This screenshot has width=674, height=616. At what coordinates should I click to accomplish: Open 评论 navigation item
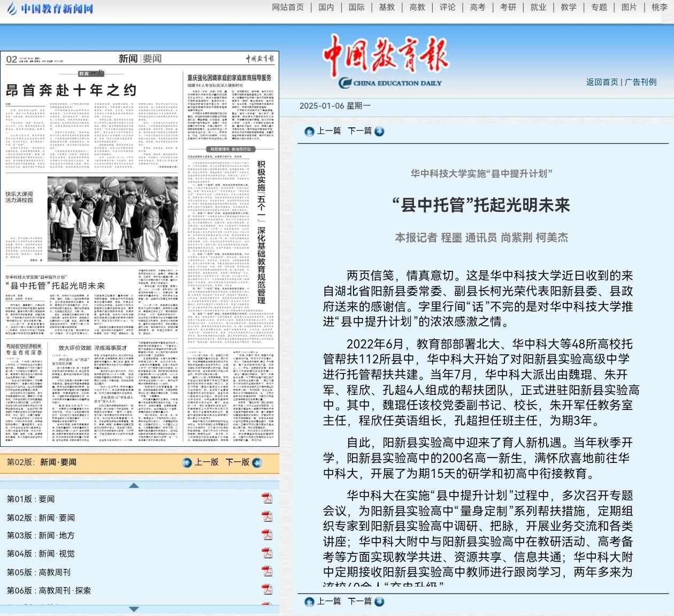point(447,7)
